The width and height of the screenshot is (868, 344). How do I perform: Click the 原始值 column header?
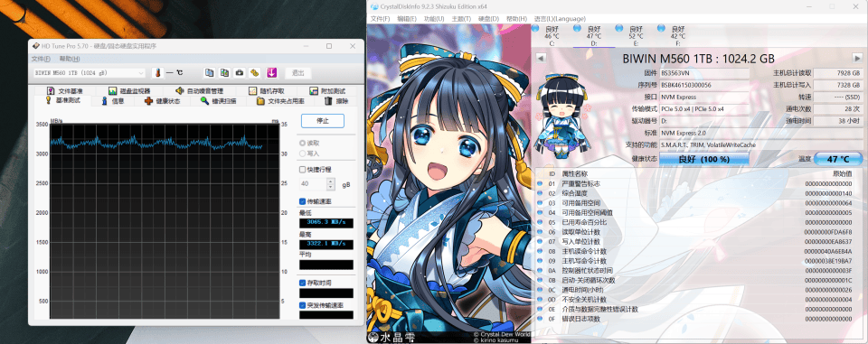tap(842, 173)
